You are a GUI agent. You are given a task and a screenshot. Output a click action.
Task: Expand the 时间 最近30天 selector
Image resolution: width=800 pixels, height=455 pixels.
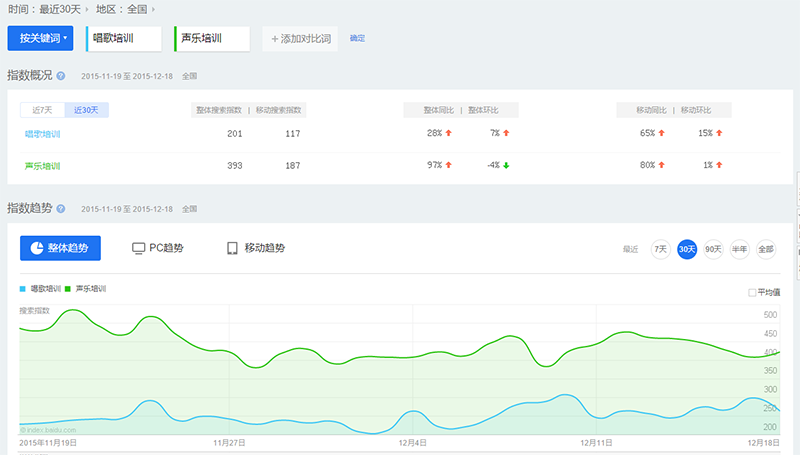(x=48, y=9)
